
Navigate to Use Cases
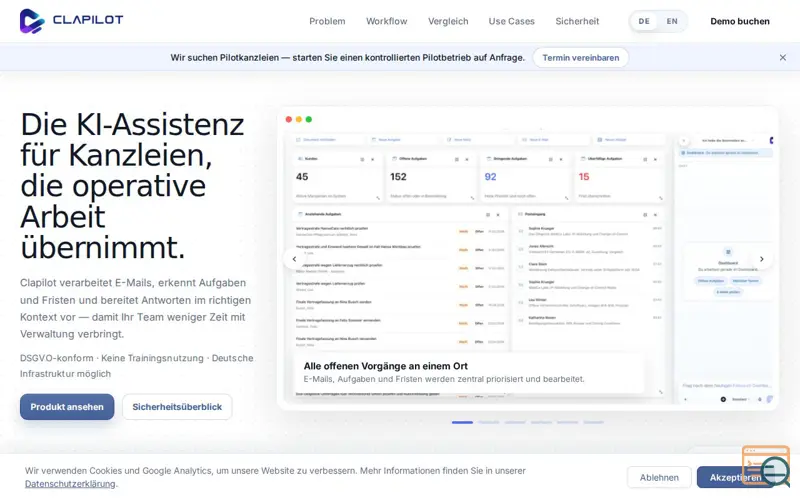511,21
